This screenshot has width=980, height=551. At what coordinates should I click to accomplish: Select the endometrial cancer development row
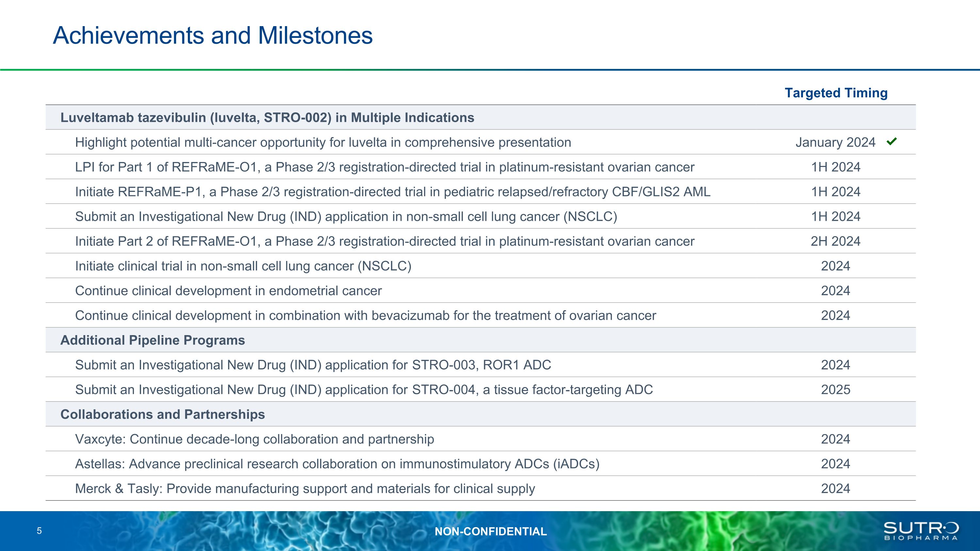point(228,290)
